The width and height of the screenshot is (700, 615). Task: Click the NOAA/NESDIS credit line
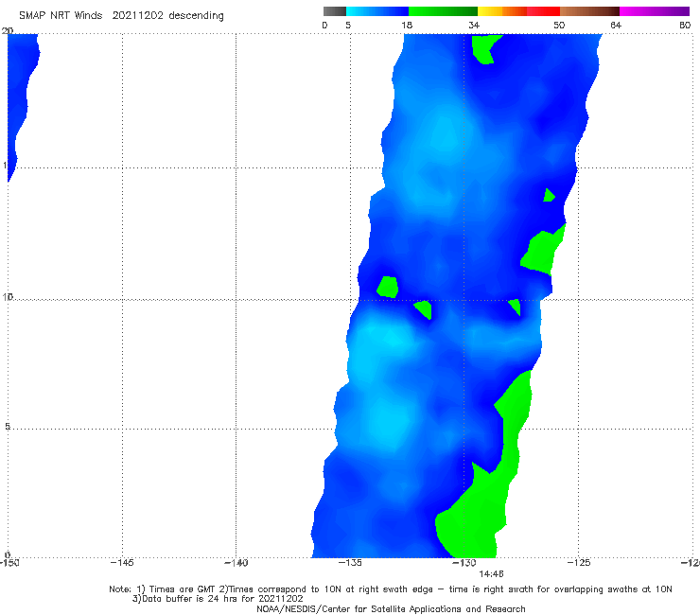391,609
